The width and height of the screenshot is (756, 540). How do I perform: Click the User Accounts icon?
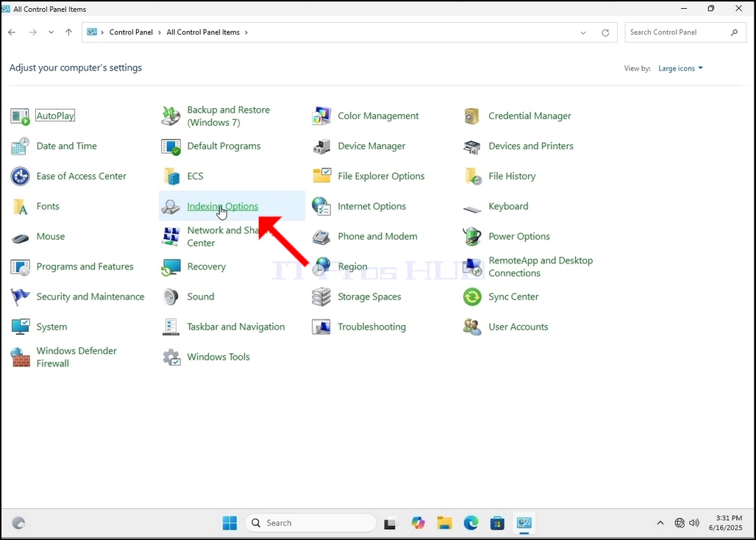(472, 327)
